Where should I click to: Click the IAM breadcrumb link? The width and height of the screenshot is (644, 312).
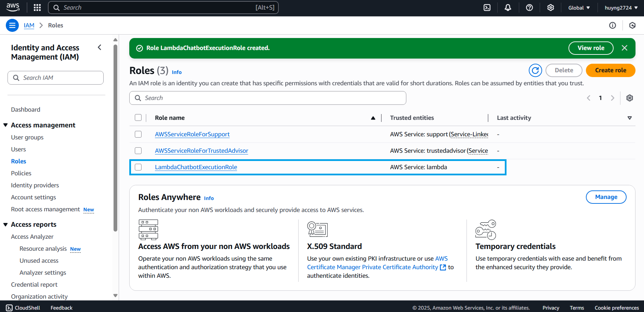pyautogui.click(x=29, y=25)
